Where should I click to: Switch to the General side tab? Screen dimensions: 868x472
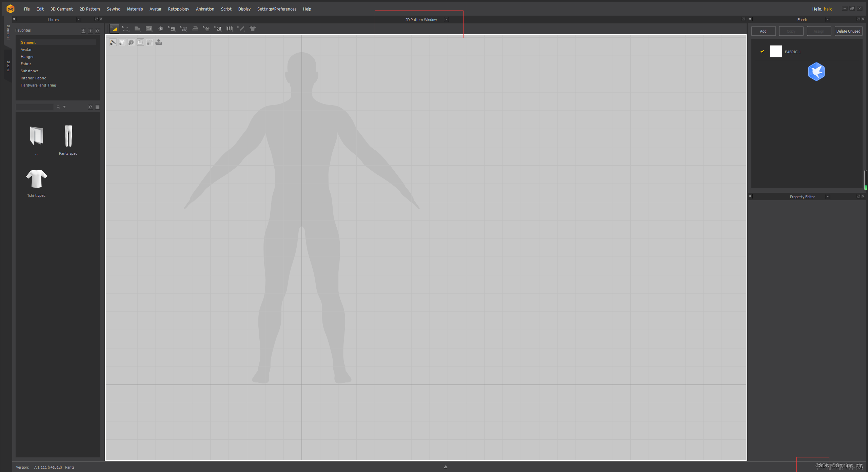pyautogui.click(x=8, y=32)
